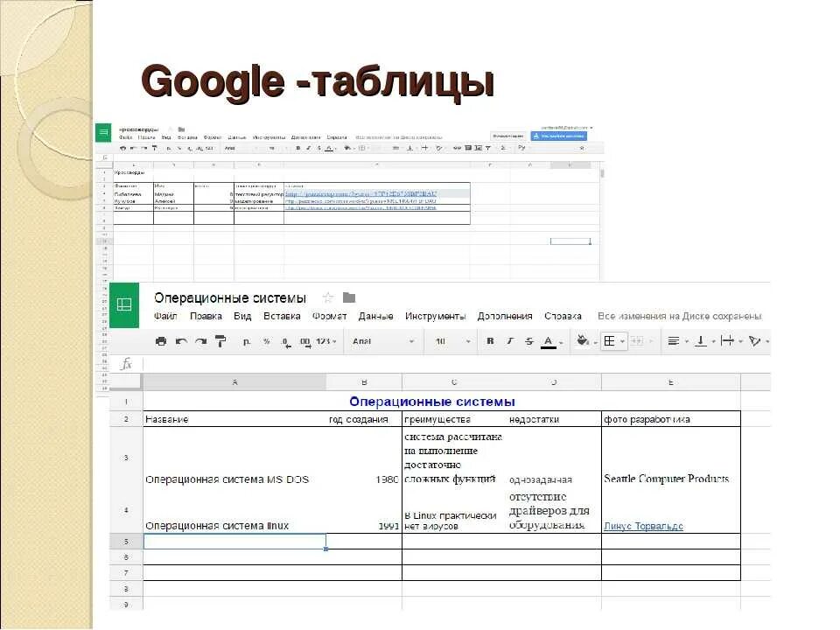Select column E header in Операционные системы
This screenshot has width=840, height=630.
coord(671,382)
